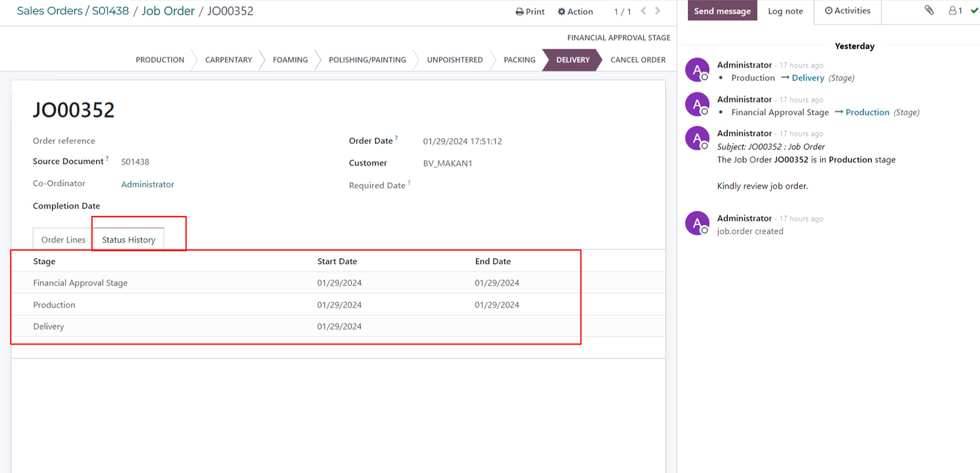Click Administrator avatar on job.order created entry
Screen dimensions: 980x473
click(x=697, y=223)
